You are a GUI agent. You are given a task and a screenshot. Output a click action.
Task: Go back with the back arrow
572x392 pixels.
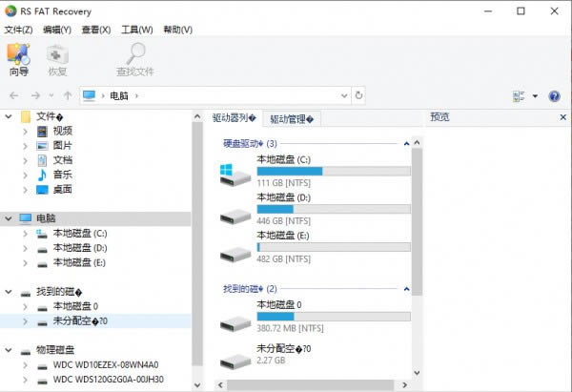click(x=14, y=95)
